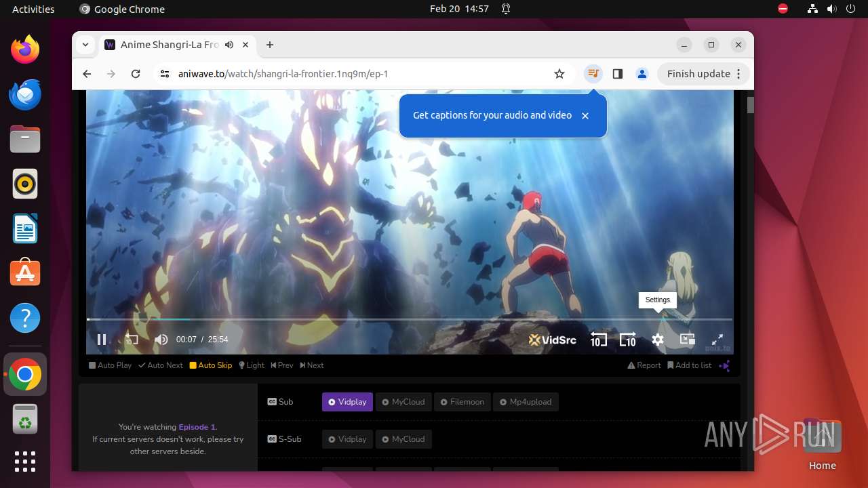Open Rhythmbox music player
Screen dimensions: 868x488
pos(25,184)
